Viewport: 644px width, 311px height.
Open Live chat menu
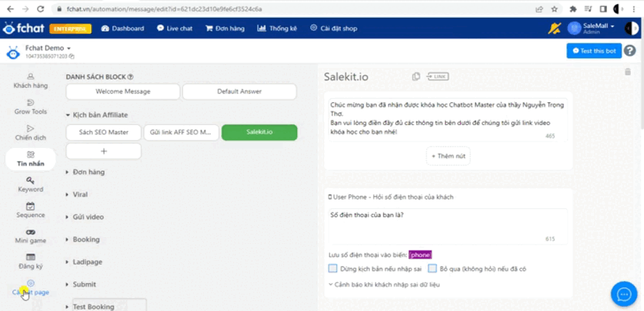click(175, 29)
